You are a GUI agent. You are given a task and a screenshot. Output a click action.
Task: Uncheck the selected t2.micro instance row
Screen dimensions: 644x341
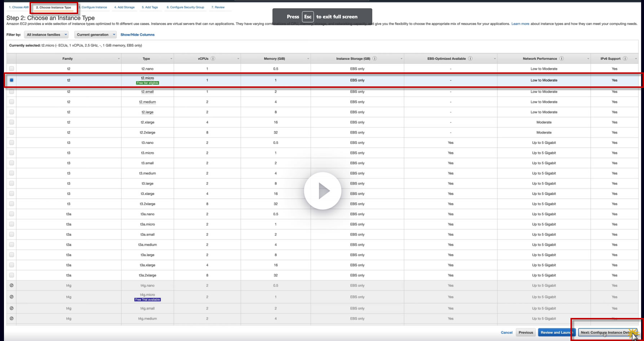12,80
